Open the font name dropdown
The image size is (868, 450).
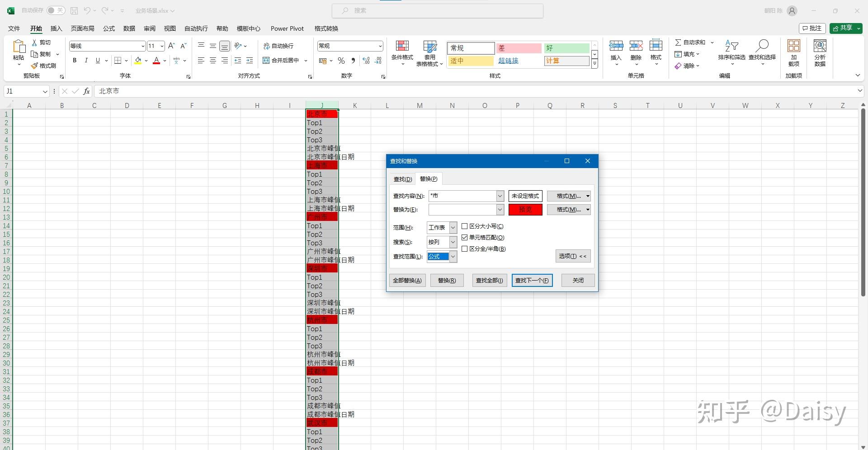[143, 46]
